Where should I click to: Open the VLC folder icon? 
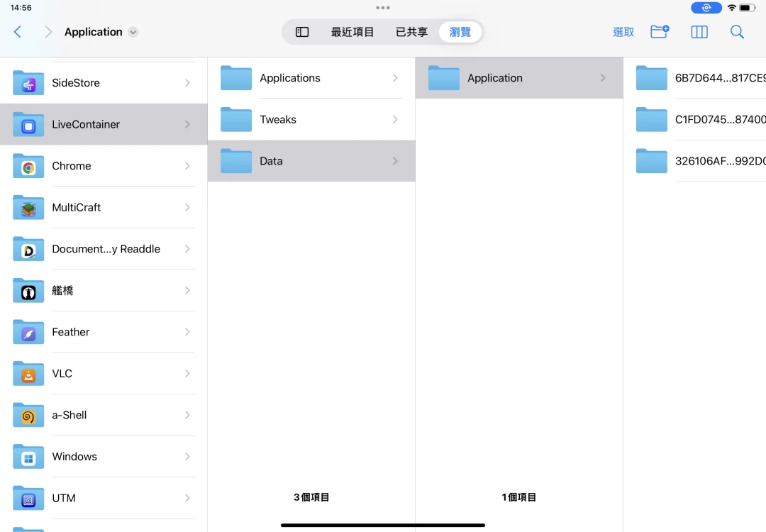[x=28, y=374]
